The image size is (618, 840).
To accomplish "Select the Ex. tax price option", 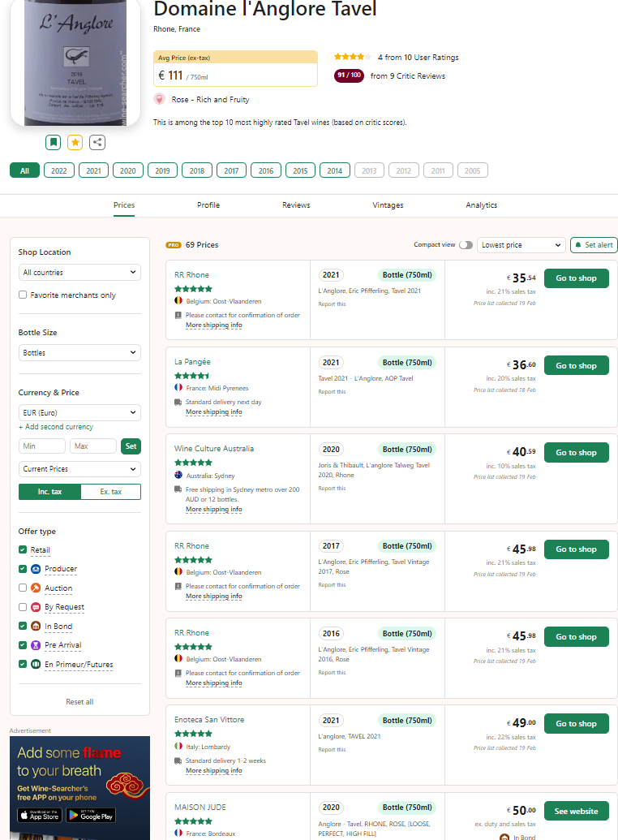I will (111, 492).
